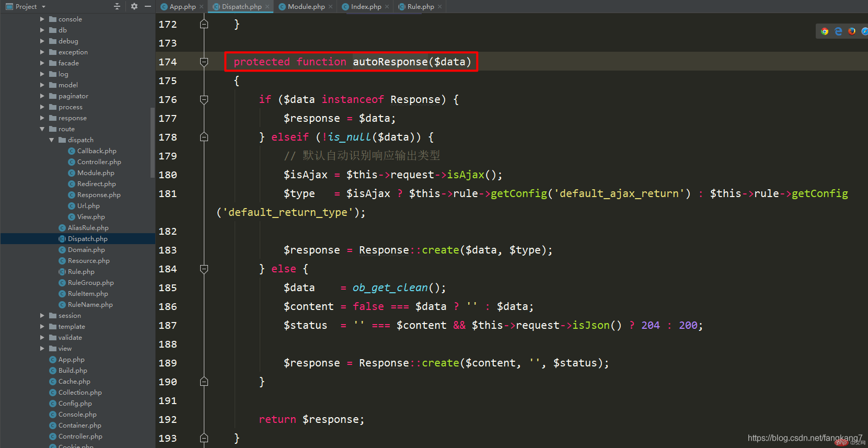Select the validate folder

(x=70, y=337)
